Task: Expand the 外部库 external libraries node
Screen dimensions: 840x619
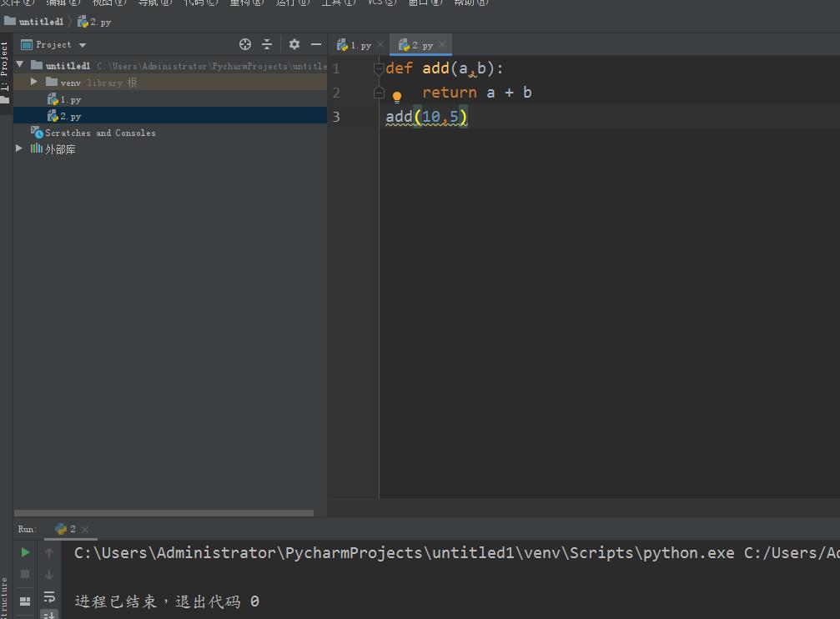Action: (19, 148)
